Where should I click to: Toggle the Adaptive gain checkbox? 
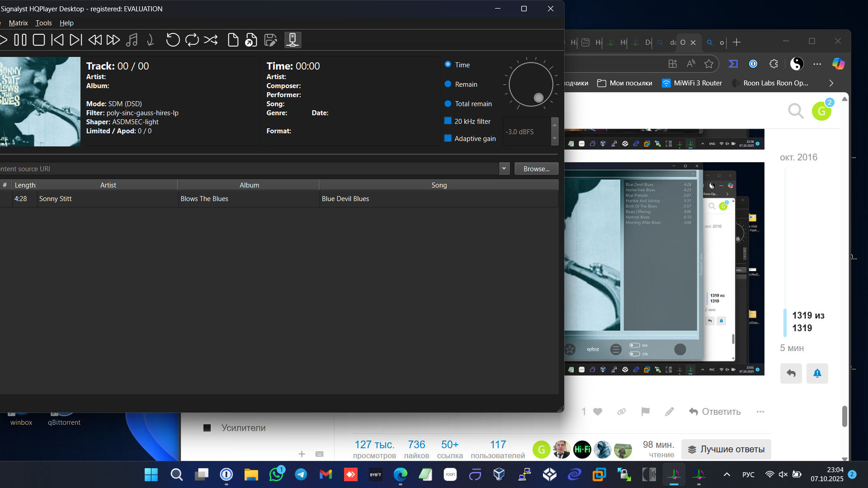(x=448, y=138)
